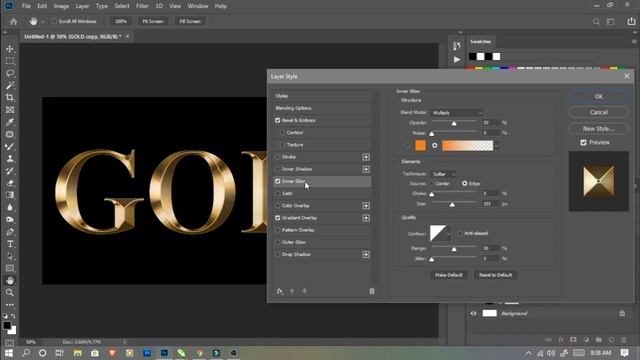Screen dimensions: 640x360
Task: Select the Dodge tool
Action: [10, 220]
